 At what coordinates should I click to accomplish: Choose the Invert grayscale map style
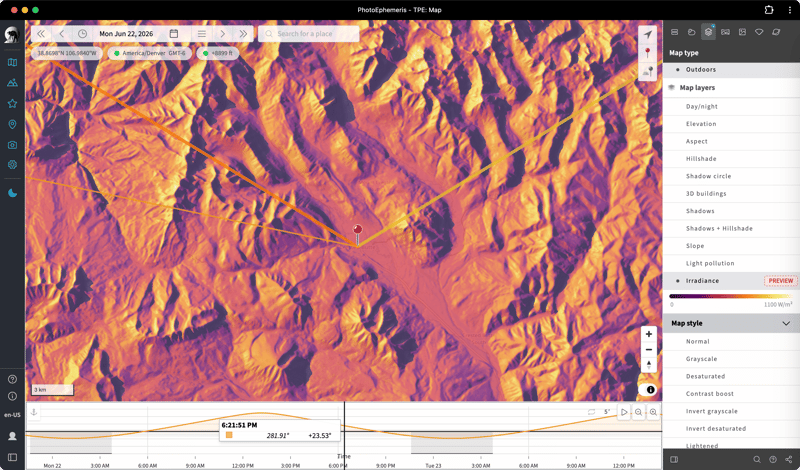(x=731, y=411)
